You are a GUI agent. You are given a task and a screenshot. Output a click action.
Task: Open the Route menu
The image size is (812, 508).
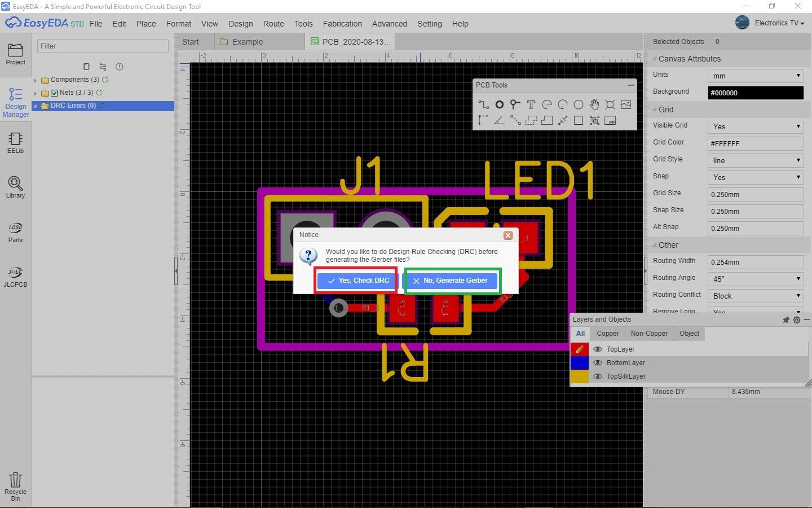(273, 24)
